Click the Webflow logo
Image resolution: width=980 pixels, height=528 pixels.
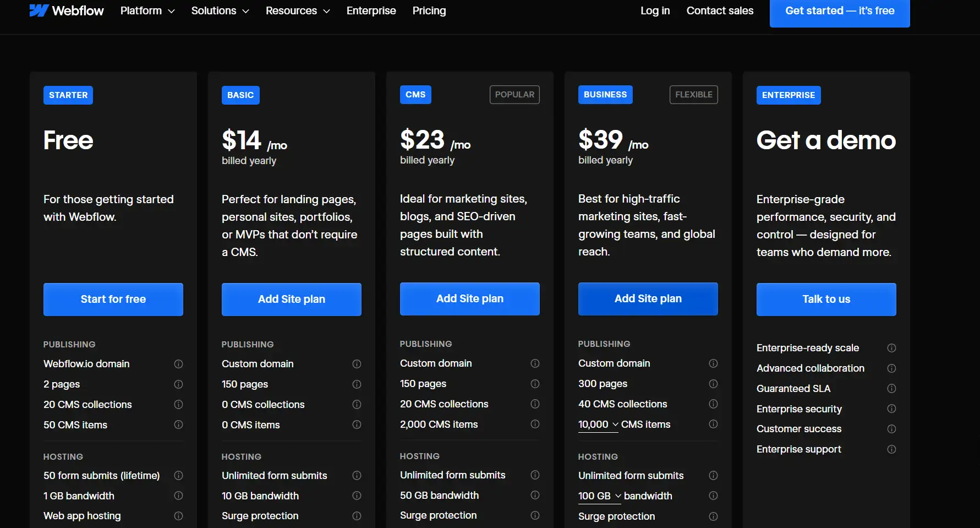[x=66, y=10]
